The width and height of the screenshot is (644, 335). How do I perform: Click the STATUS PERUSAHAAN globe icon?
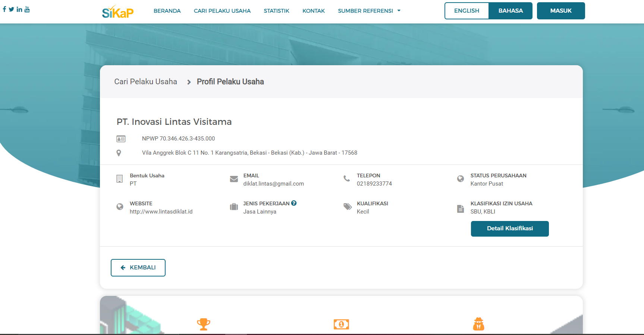pos(461,179)
